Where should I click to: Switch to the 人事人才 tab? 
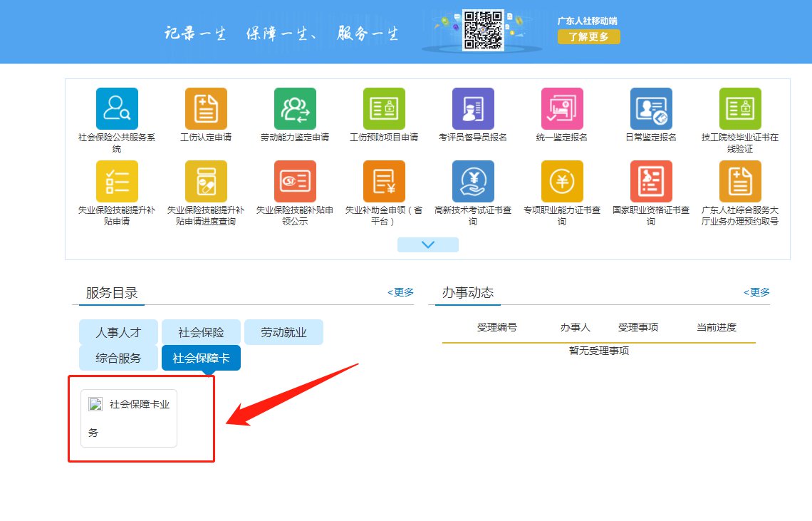click(118, 332)
